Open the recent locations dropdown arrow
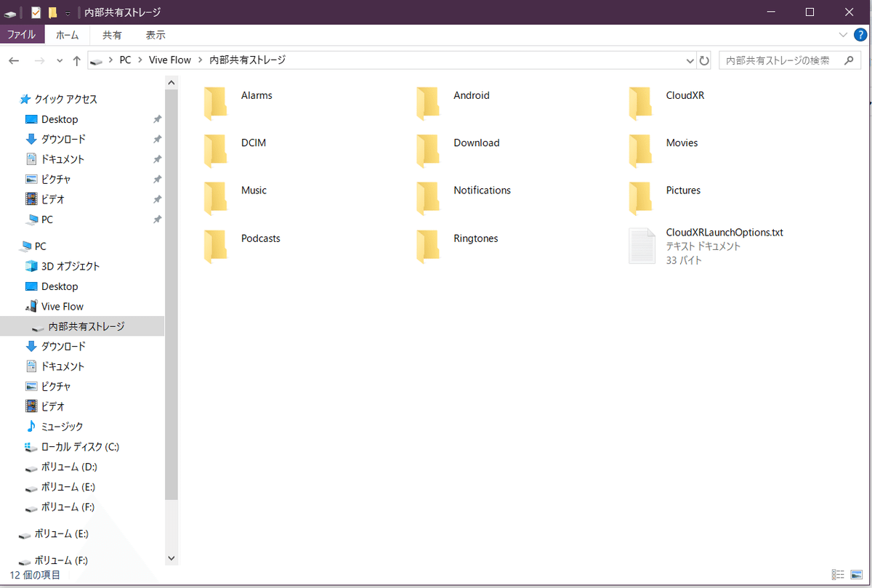Viewport: 872px width, 588px height. coord(60,61)
